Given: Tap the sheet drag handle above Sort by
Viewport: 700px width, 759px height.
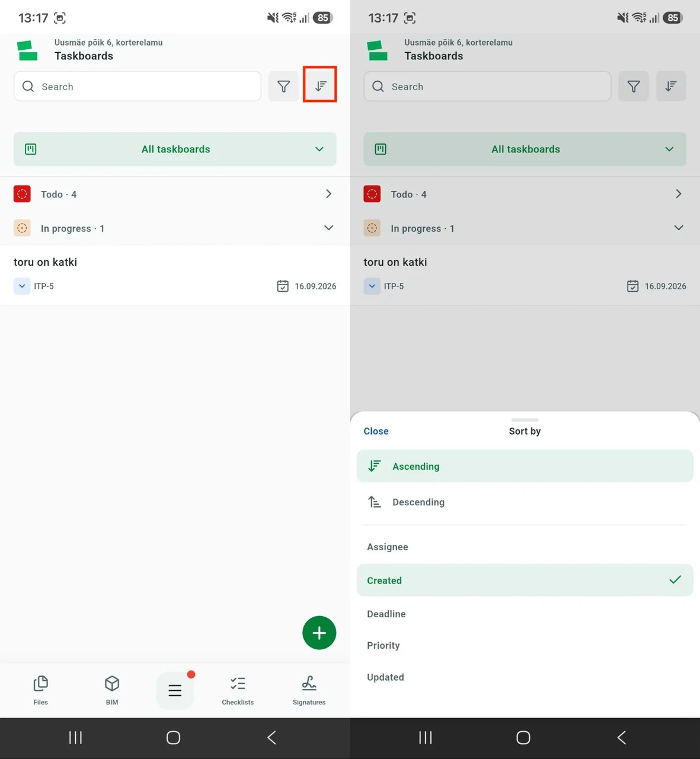Looking at the screenshot, I should pyautogui.click(x=525, y=420).
